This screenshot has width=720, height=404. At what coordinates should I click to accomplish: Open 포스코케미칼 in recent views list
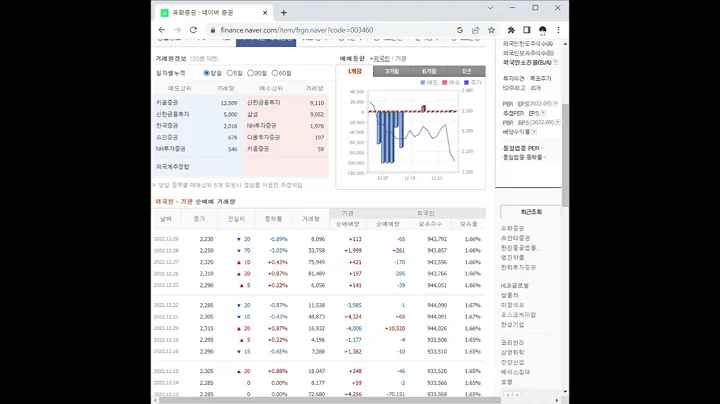click(518, 315)
